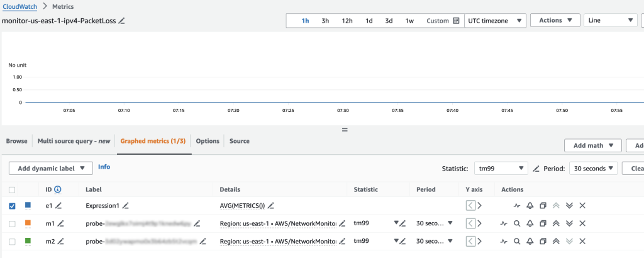
Task: Check the m1 row checkbox
Action: [12, 223]
